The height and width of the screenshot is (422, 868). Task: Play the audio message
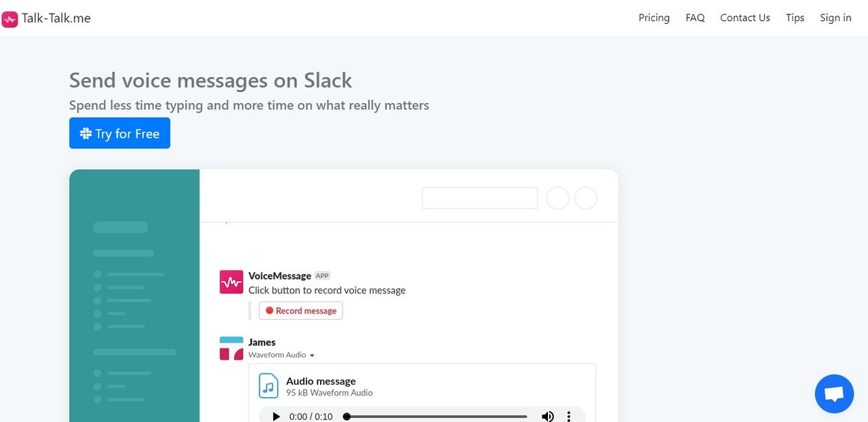[276, 416]
